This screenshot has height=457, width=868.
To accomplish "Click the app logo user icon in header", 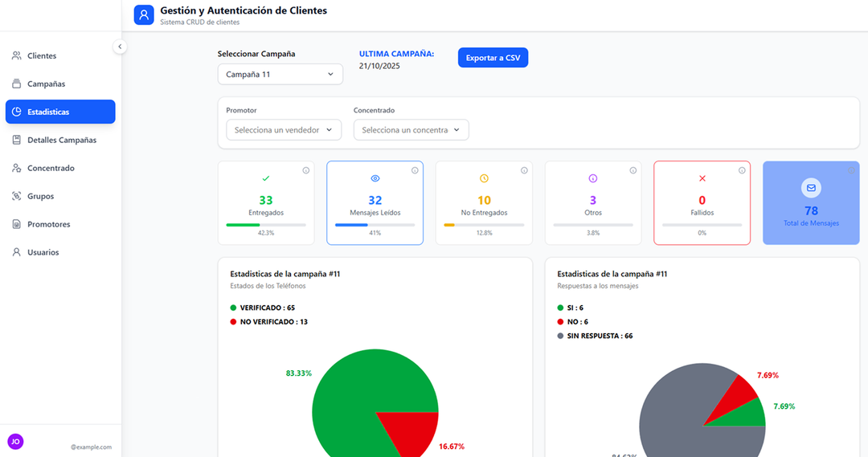I will point(144,15).
